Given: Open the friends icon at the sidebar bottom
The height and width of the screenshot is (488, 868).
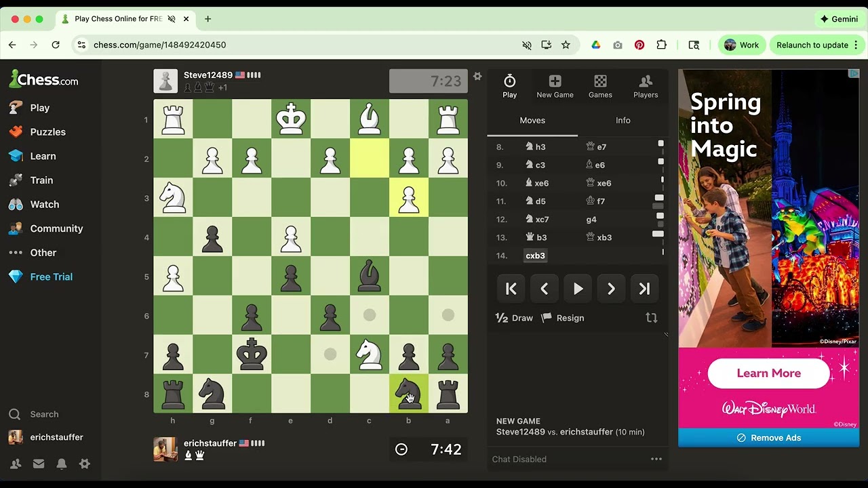Looking at the screenshot, I should click(x=16, y=464).
